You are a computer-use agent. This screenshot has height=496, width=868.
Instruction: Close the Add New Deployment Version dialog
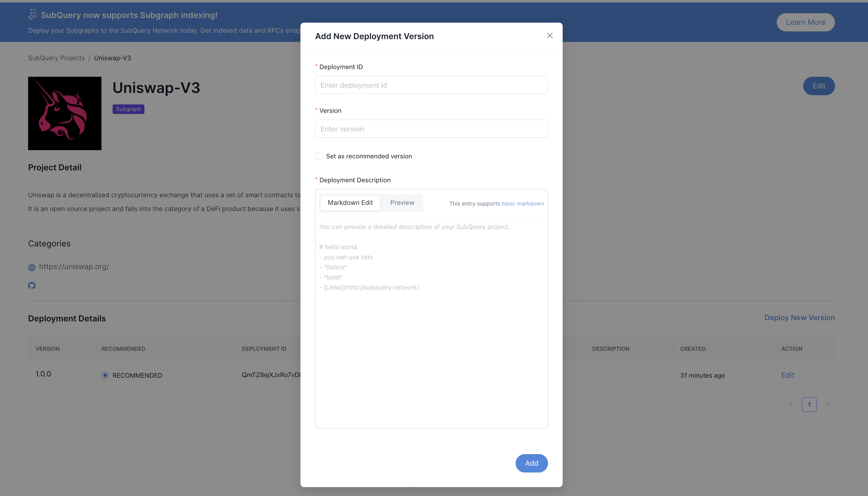[x=550, y=35]
